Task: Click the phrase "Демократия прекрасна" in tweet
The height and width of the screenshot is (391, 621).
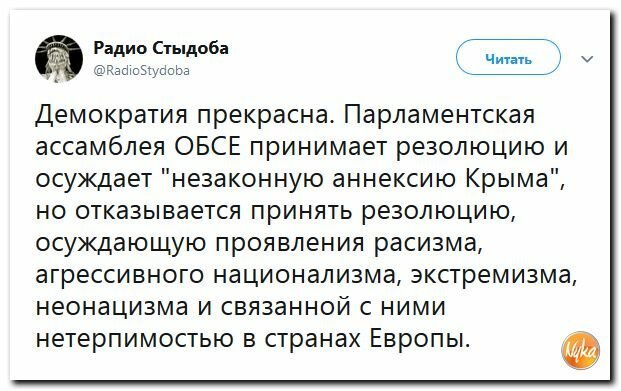Action: pos(184,115)
